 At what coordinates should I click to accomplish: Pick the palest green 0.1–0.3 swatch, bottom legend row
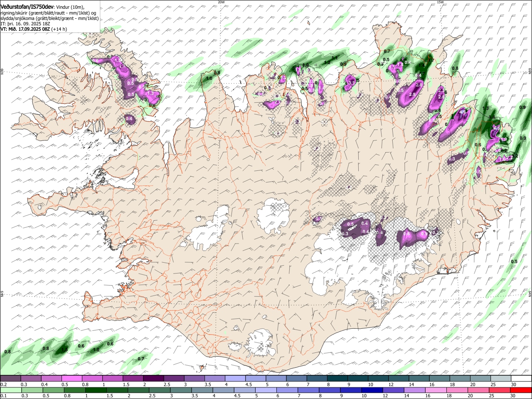(11, 390)
